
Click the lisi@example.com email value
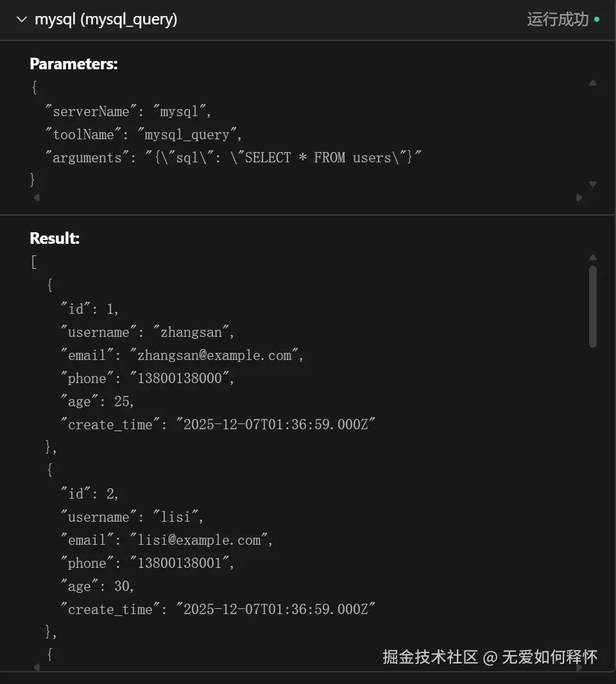(x=199, y=540)
